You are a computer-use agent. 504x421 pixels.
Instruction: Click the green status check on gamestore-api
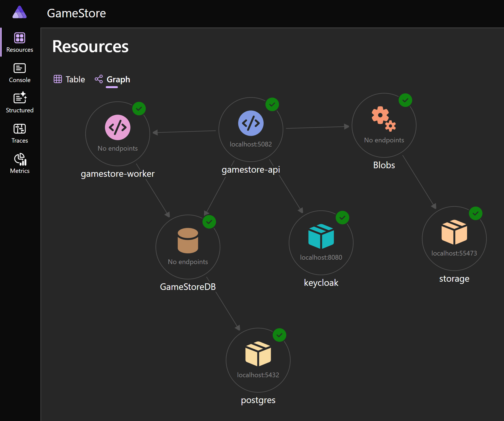point(272,104)
